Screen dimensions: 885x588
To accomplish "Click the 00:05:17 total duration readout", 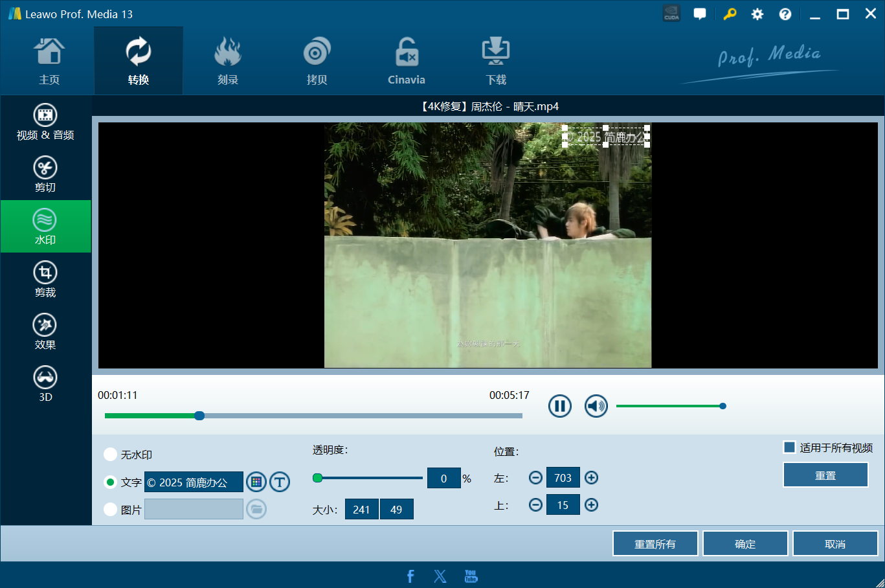I will 510,395.
